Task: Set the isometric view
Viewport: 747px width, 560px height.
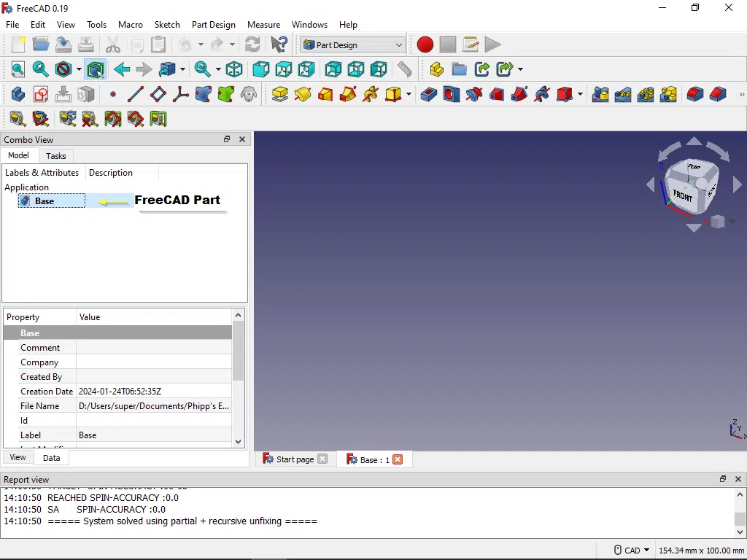Action: (234, 69)
